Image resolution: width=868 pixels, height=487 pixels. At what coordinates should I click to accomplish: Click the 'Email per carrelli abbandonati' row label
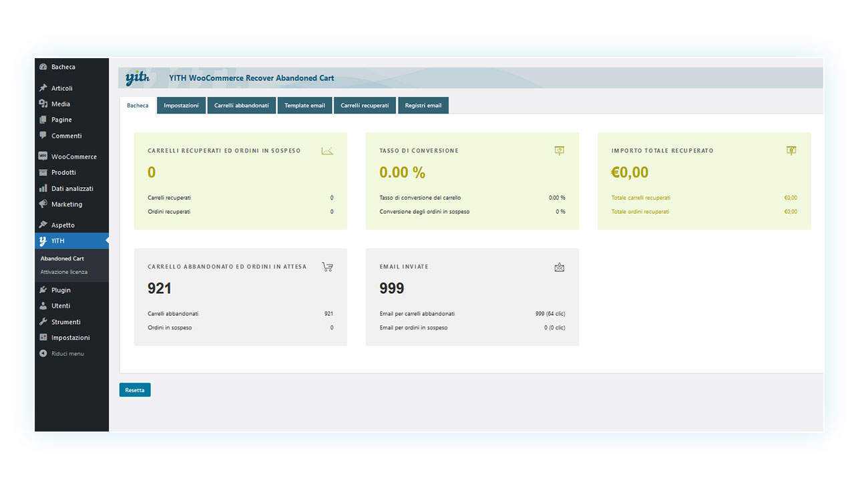pos(417,314)
